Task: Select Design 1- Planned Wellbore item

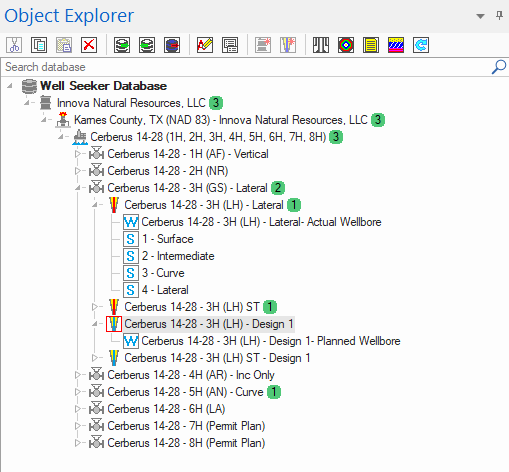Action: click(271, 341)
